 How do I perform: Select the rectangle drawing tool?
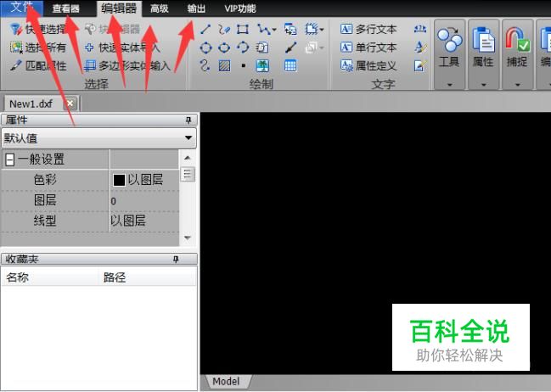coord(243,29)
